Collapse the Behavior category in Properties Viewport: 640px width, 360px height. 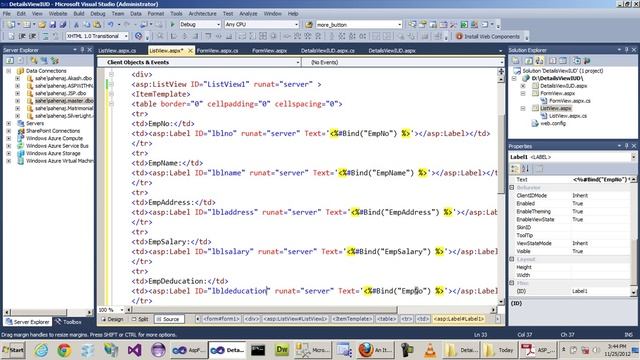(512, 188)
